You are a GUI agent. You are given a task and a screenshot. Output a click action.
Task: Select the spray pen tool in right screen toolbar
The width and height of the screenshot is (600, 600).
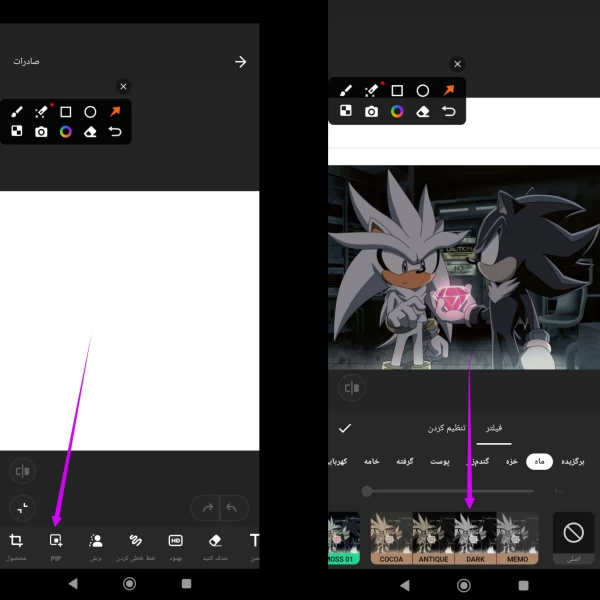point(372,90)
